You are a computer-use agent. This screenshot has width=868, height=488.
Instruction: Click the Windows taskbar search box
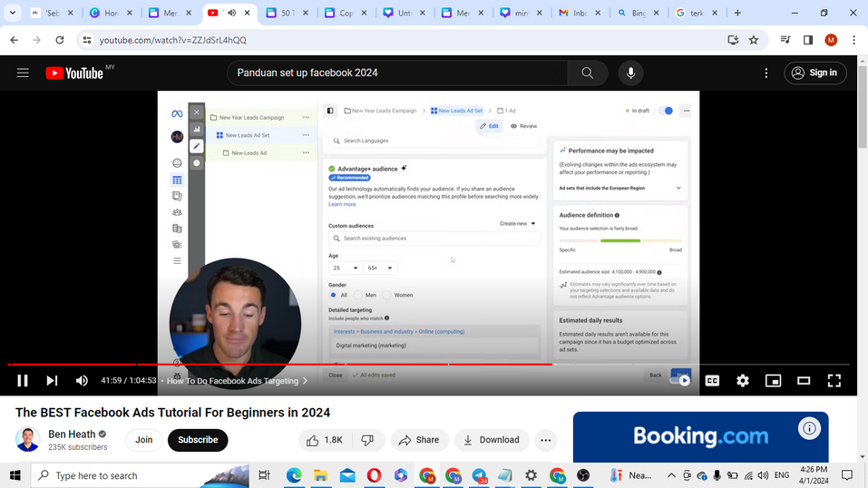pos(140,475)
